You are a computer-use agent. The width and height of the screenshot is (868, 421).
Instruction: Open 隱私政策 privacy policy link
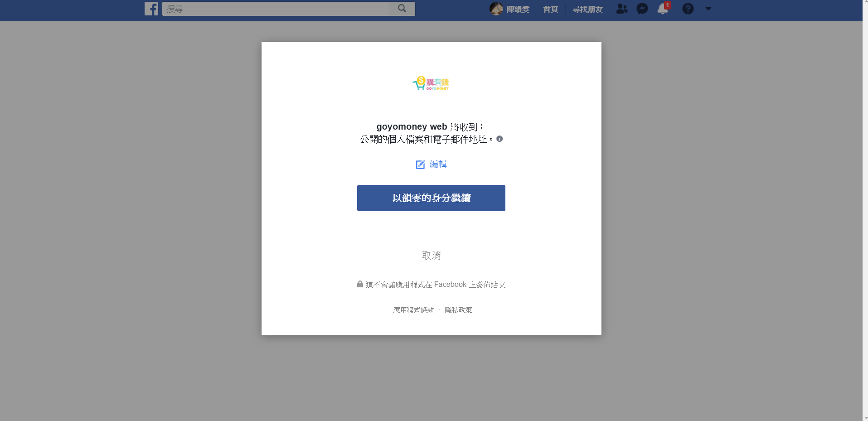[458, 310]
